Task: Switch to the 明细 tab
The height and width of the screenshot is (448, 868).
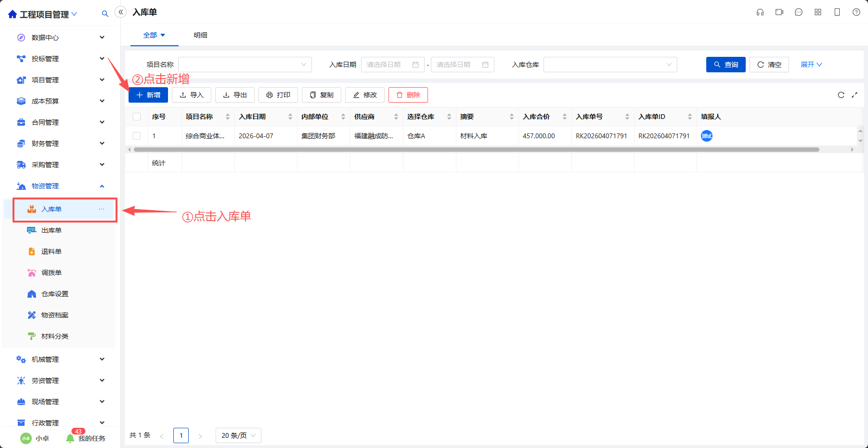Action: point(201,35)
